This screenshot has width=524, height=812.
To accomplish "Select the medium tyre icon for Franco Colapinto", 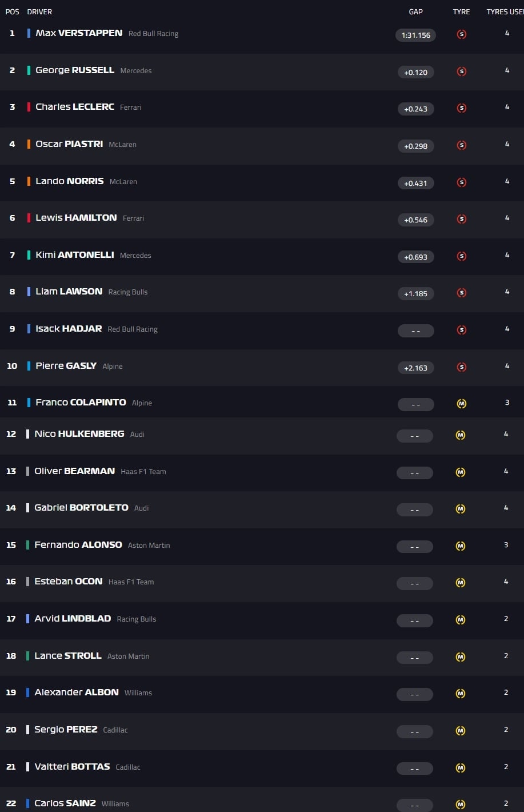I will pos(462,404).
